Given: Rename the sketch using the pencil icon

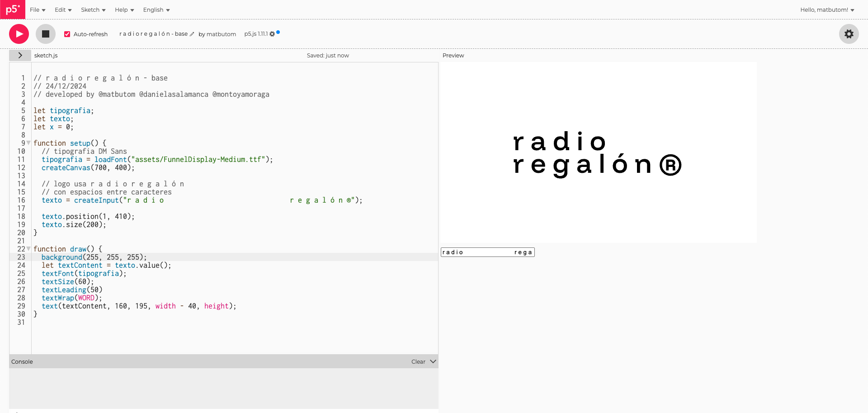Looking at the screenshot, I should click(x=193, y=34).
